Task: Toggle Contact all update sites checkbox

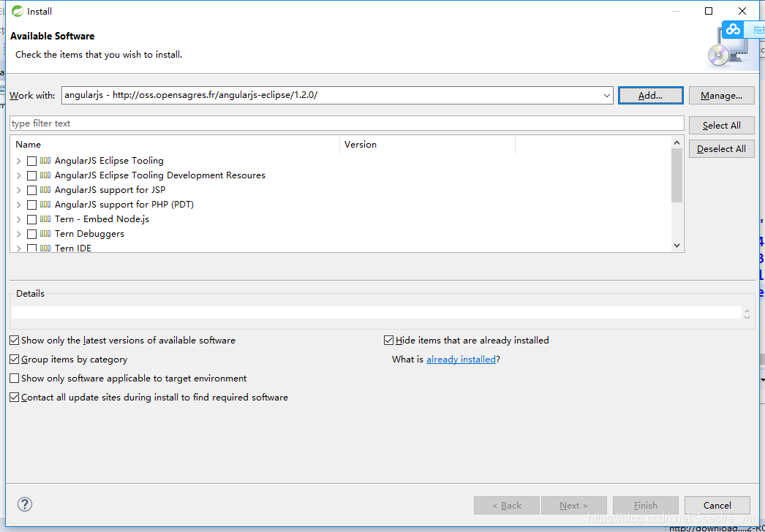Action: 15,398
